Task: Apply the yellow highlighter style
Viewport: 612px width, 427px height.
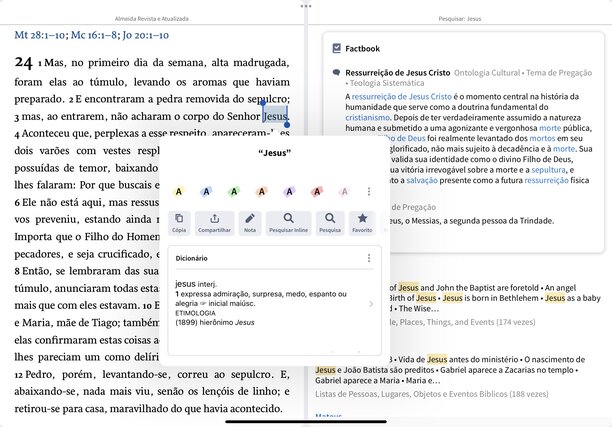Action: point(179,192)
